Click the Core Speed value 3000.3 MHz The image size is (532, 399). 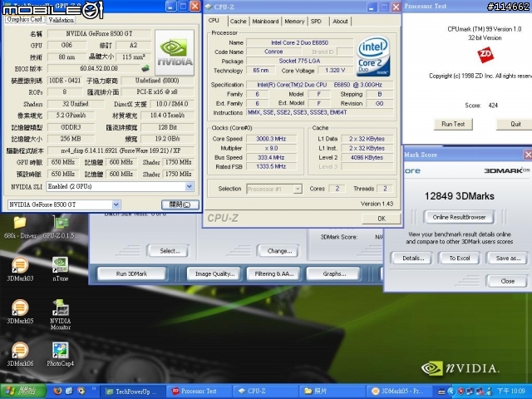(x=272, y=139)
